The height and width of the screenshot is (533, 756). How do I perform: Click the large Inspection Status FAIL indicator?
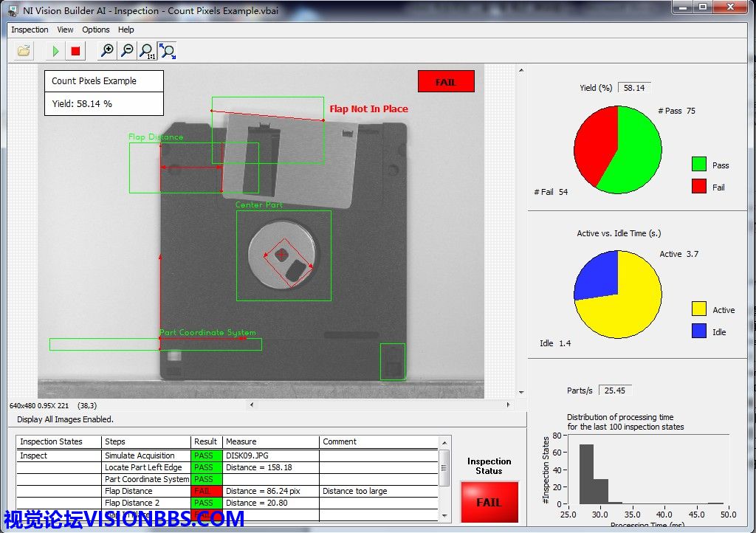(x=489, y=502)
